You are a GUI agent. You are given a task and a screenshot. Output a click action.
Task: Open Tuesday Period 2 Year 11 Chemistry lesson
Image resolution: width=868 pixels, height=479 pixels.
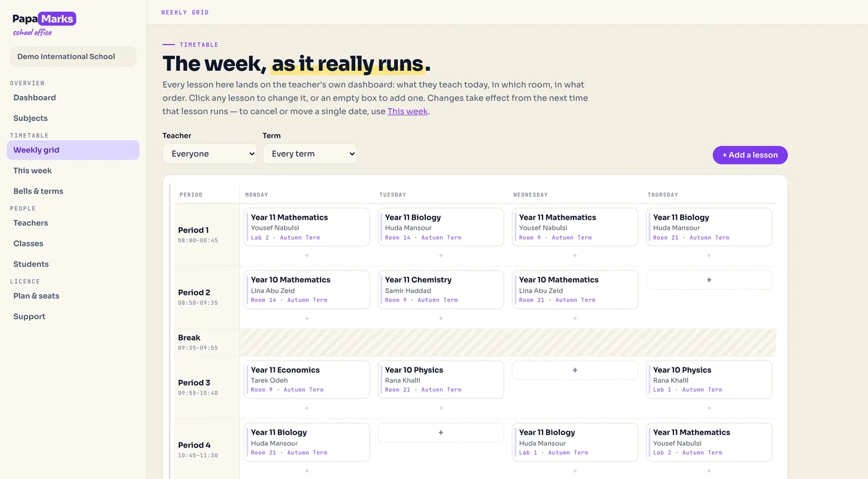click(x=441, y=290)
